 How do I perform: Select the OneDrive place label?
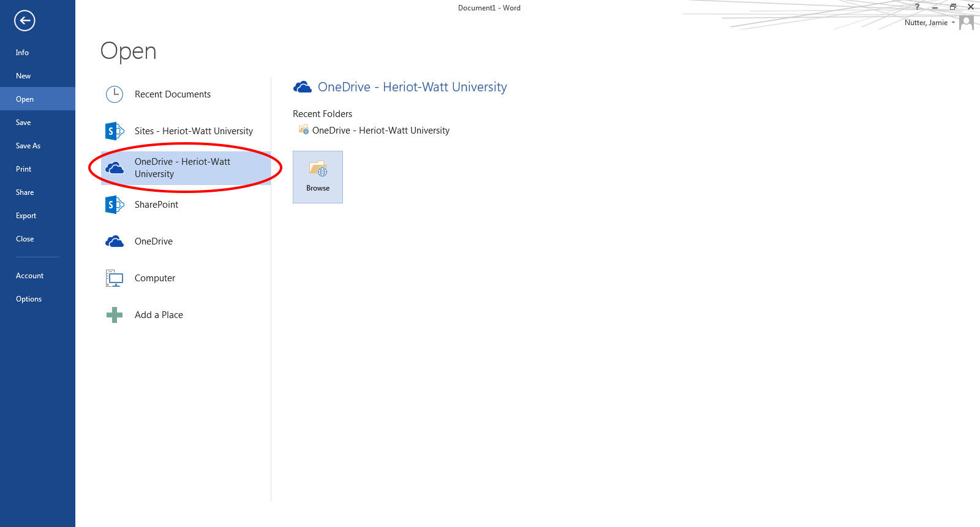[x=154, y=241]
